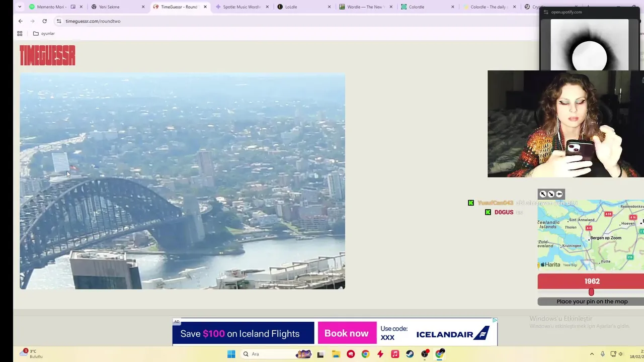Click the volume tray icon
Image resolution: width=644 pixels, height=362 pixels.
tap(620, 354)
